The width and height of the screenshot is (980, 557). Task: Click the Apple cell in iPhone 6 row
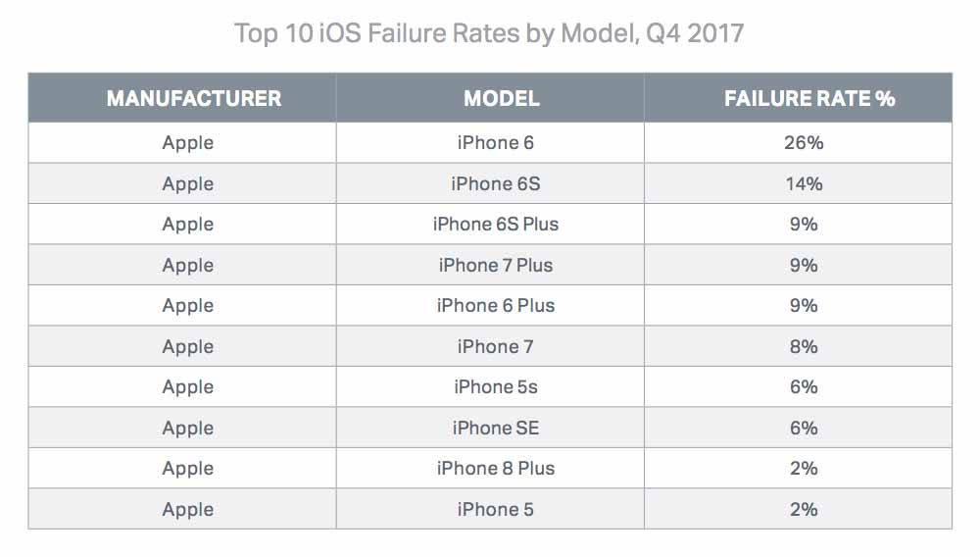point(187,143)
